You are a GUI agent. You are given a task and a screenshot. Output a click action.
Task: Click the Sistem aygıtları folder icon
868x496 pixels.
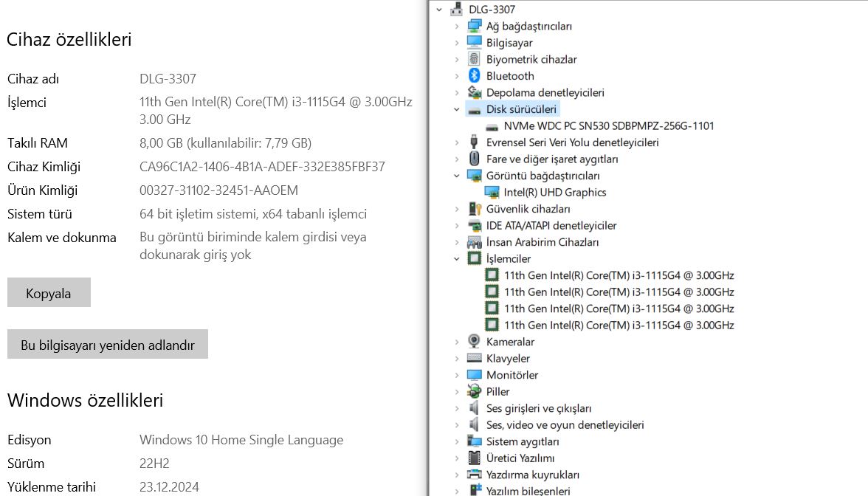click(475, 441)
